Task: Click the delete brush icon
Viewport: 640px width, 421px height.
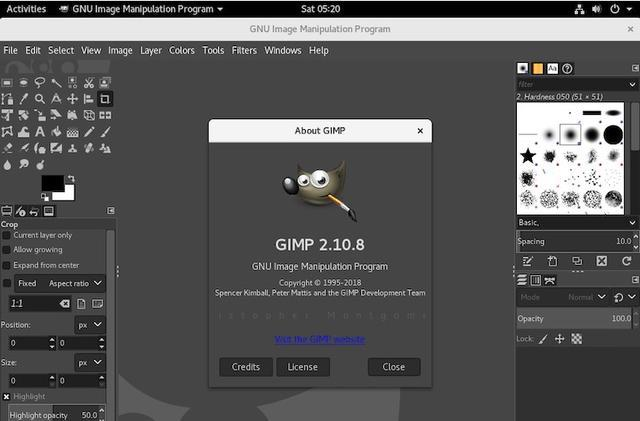Action: [602, 261]
